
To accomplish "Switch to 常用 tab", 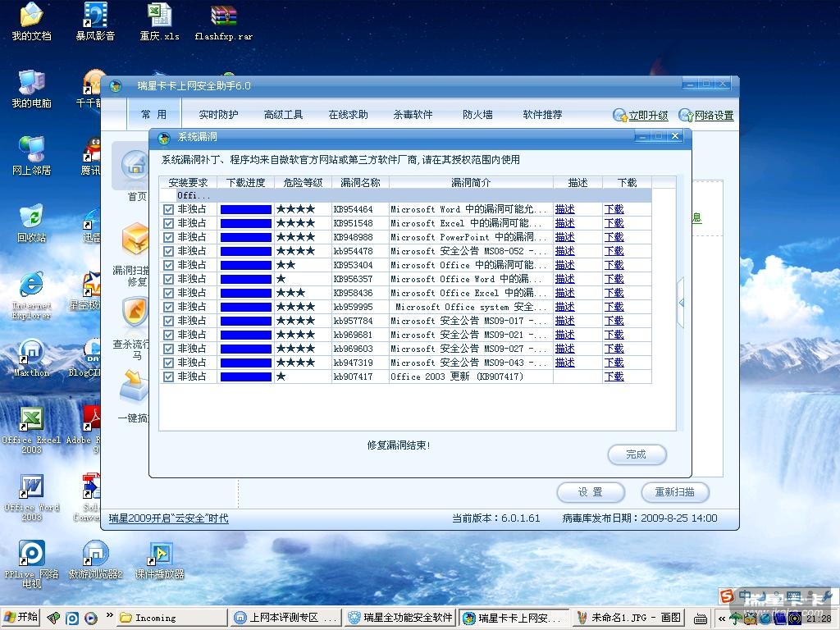I will tap(153, 114).
